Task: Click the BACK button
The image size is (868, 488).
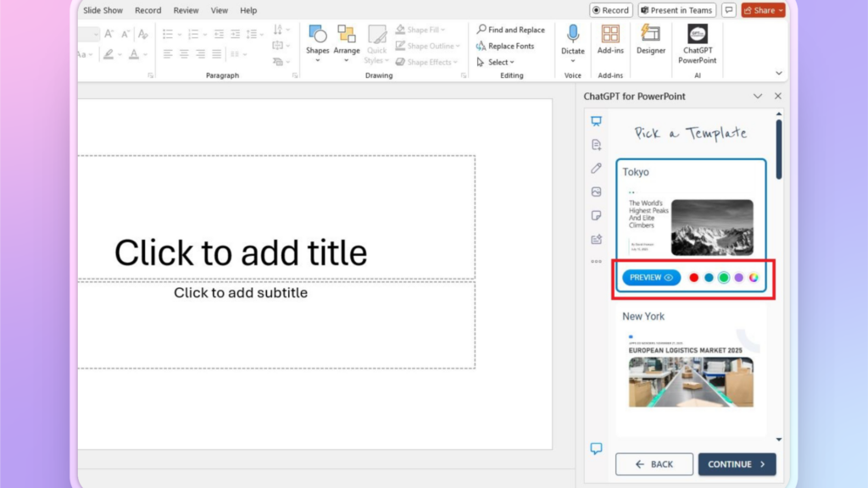Action: 654,464
